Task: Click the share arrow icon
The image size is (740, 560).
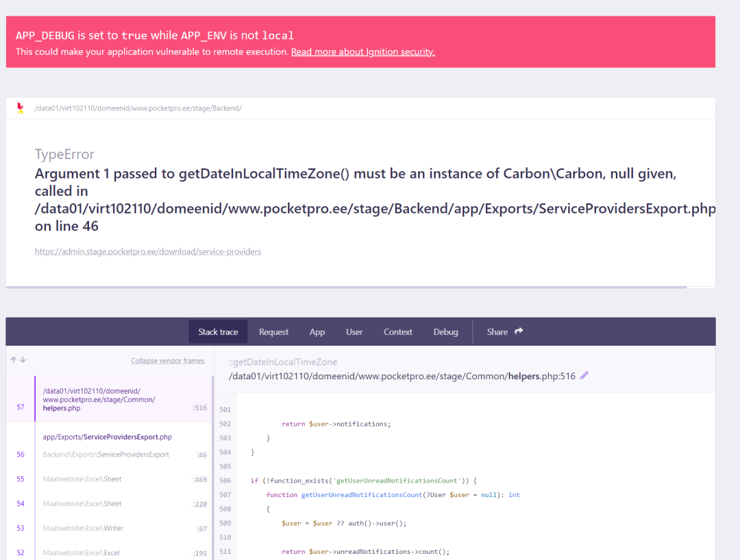Action: point(519,331)
